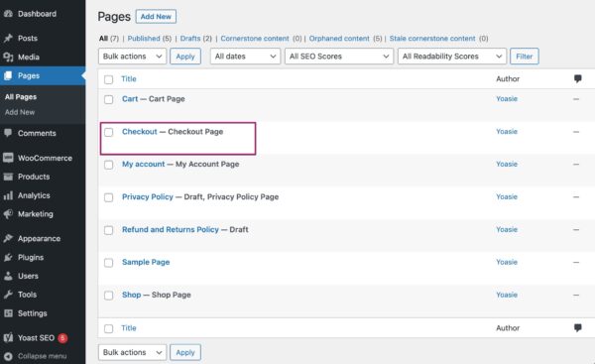Check the Shop page checkbox

tap(108, 296)
